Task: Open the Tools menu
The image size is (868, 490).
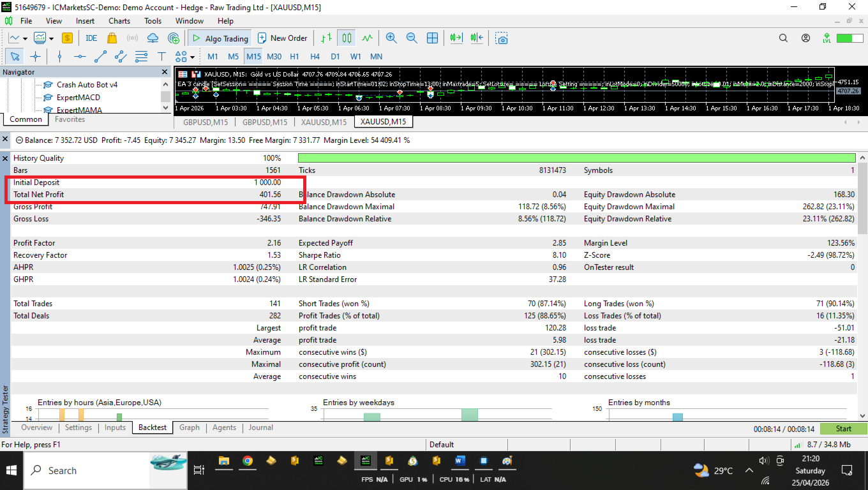Action: pyautogui.click(x=153, y=21)
